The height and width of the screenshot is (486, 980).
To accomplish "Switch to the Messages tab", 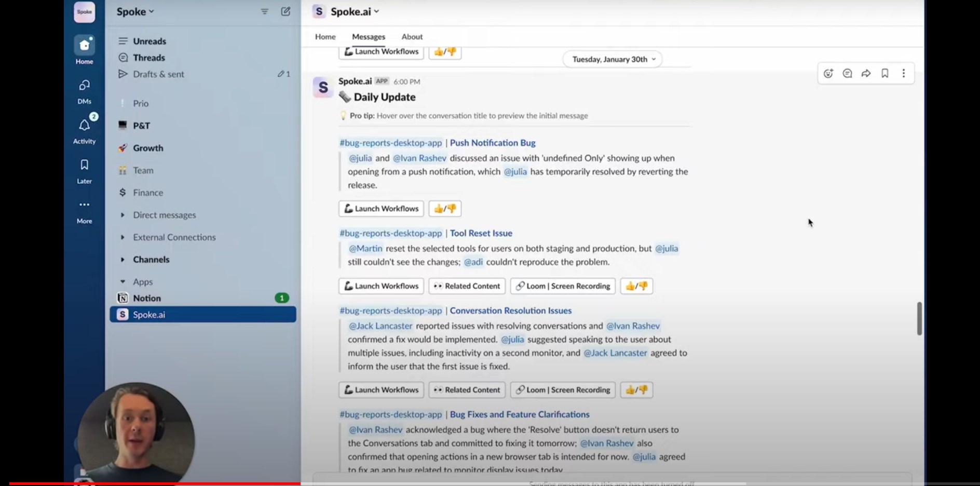I will pos(369,37).
